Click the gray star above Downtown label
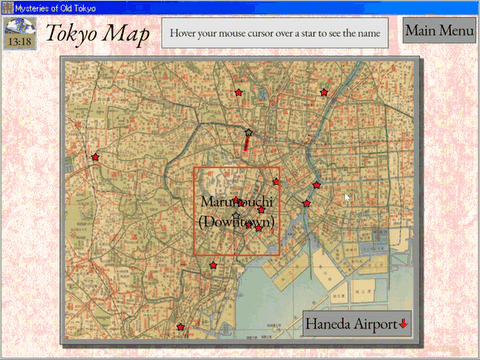The width and height of the screenshot is (480, 360). pyautogui.click(x=236, y=215)
